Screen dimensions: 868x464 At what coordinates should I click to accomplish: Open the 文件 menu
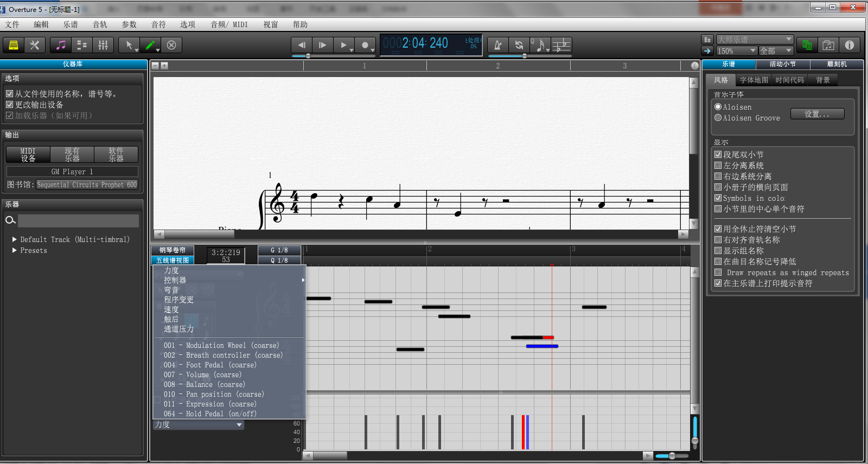point(12,24)
